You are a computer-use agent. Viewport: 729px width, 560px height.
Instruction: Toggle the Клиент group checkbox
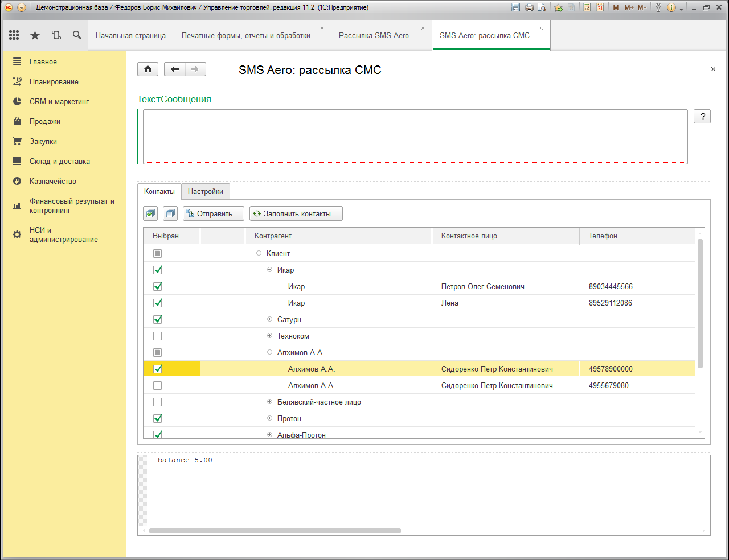(158, 253)
